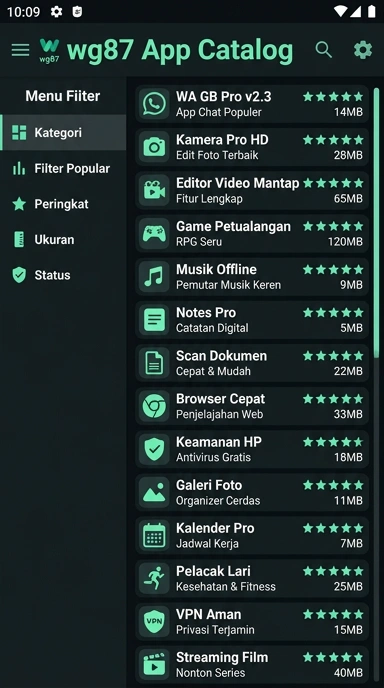This screenshot has height=688, width=384.
Task: Click the 'Cepat & Mudah' subtitle
Action: click(x=213, y=371)
